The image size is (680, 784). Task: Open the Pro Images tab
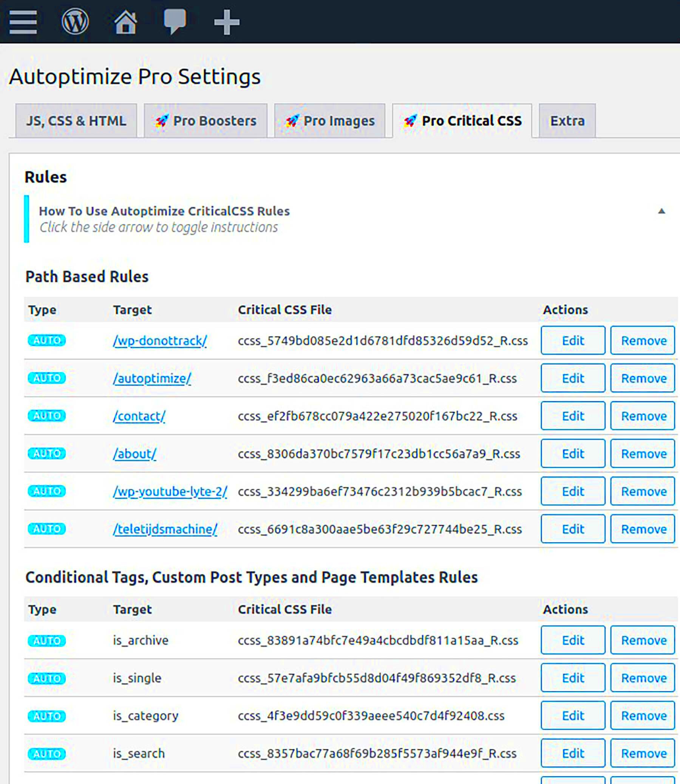coord(330,121)
